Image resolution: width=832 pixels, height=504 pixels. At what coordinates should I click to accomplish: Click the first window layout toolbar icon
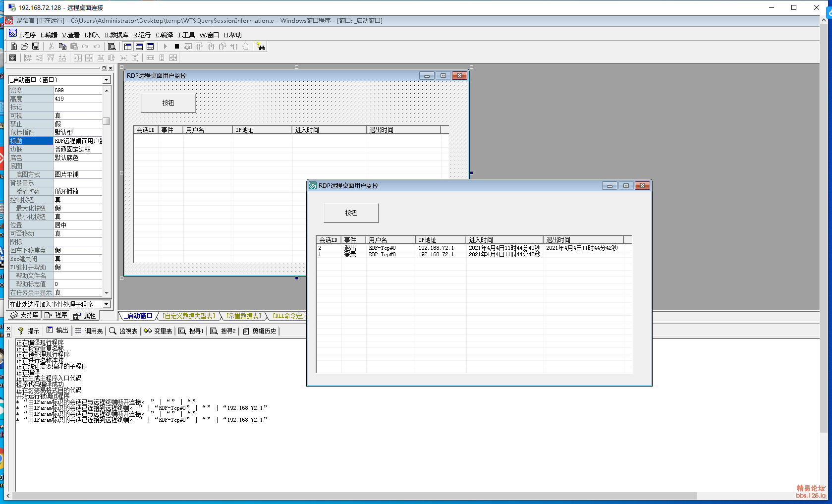(128, 46)
